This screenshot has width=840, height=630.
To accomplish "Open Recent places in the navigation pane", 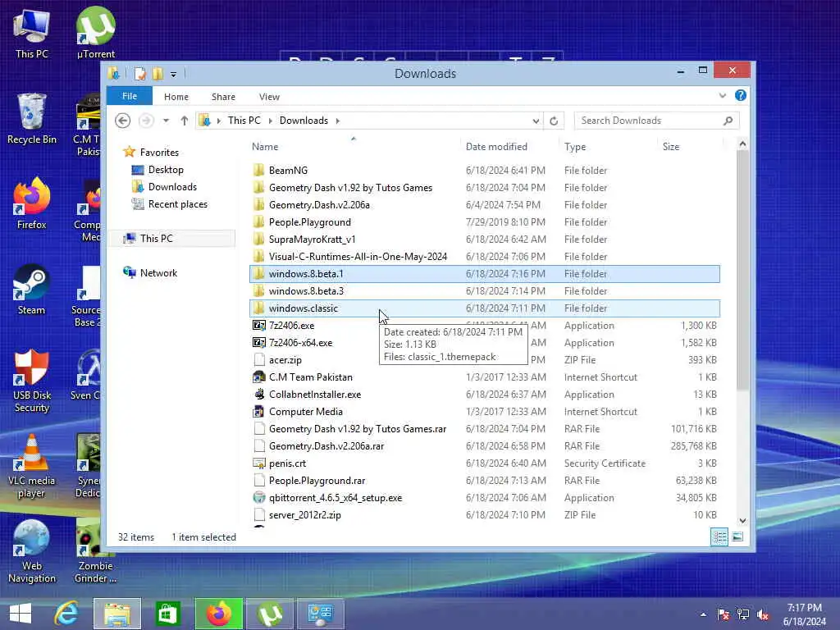I will coord(169,204).
